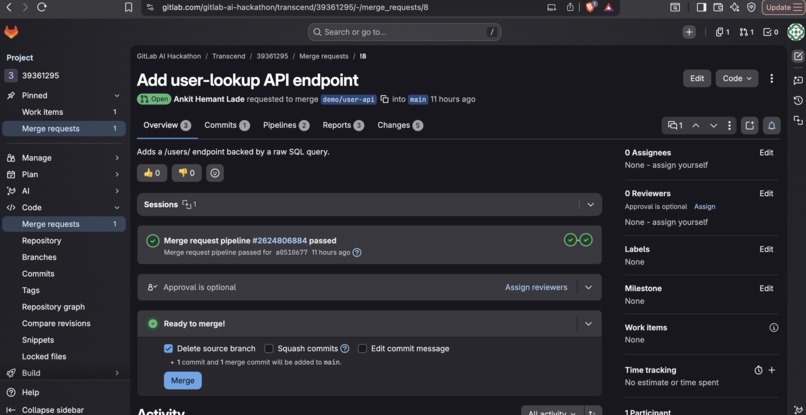Focus the Search or go to field

[x=404, y=32]
